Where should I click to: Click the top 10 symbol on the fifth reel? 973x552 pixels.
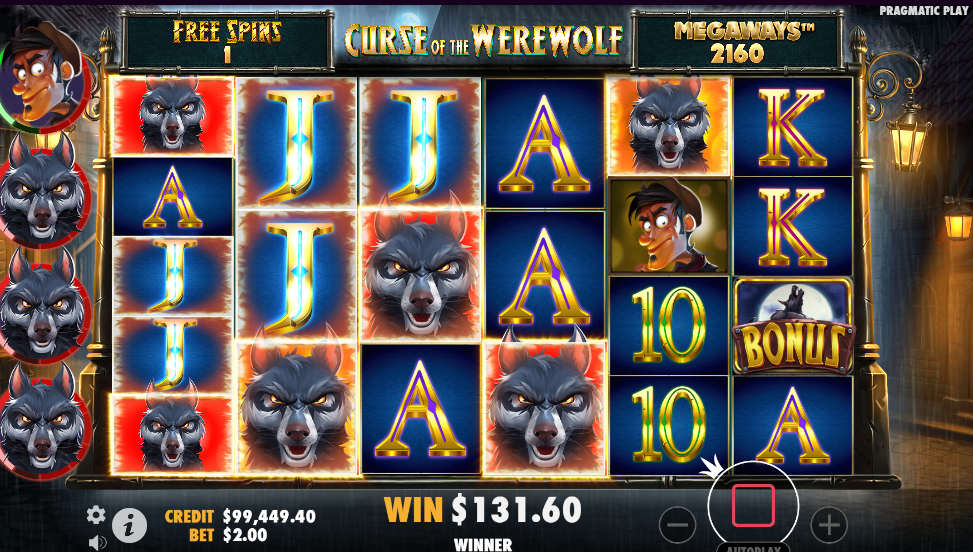pyautogui.click(x=669, y=325)
